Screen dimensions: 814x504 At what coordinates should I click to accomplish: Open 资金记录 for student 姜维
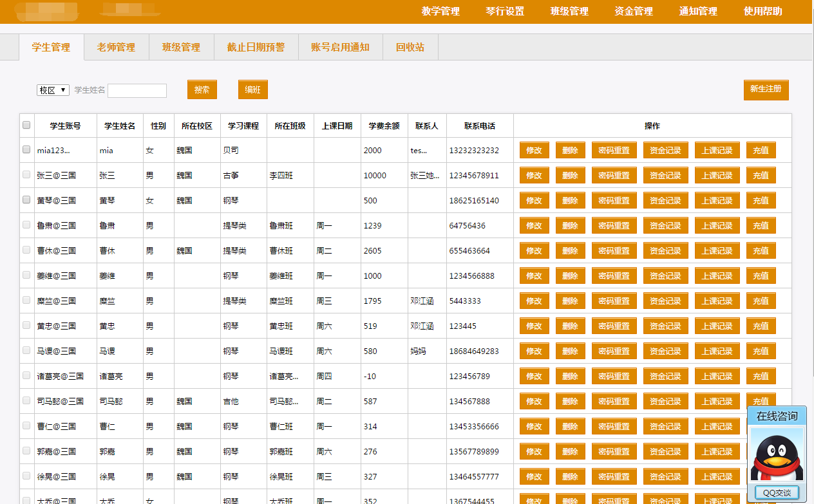point(665,275)
